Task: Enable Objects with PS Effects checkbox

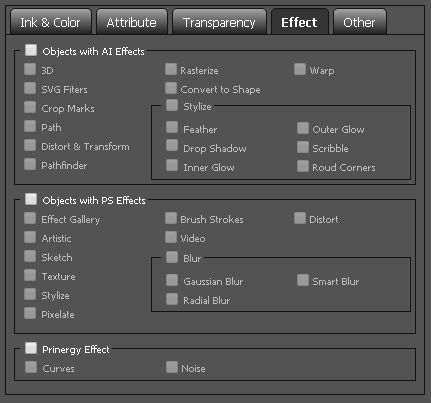Action: [x=31, y=199]
